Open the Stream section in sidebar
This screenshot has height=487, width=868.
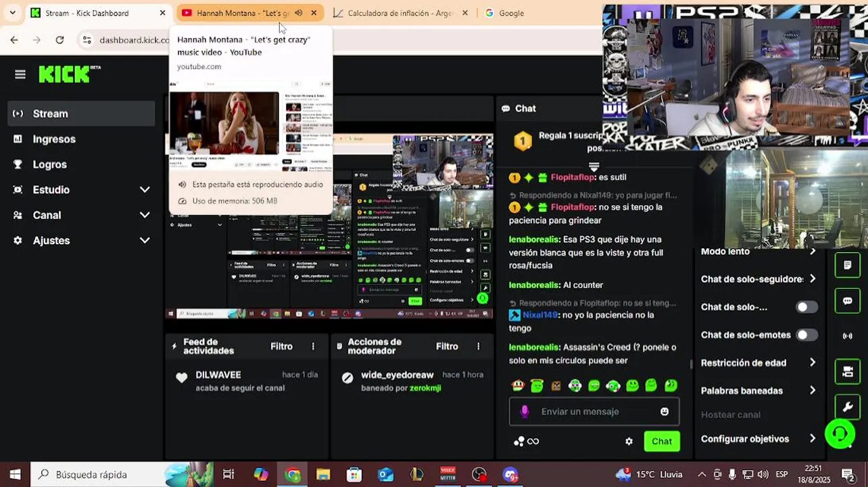coord(81,114)
